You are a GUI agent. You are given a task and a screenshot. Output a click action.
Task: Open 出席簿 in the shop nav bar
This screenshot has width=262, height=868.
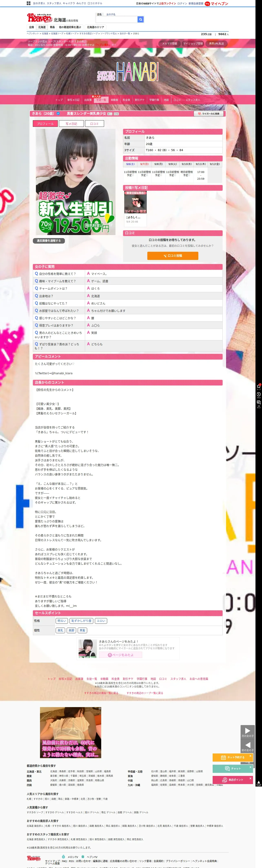click(x=88, y=100)
